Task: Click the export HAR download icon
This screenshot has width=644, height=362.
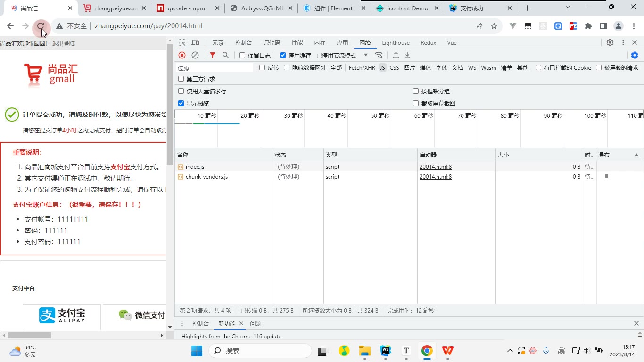Action: [407, 55]
